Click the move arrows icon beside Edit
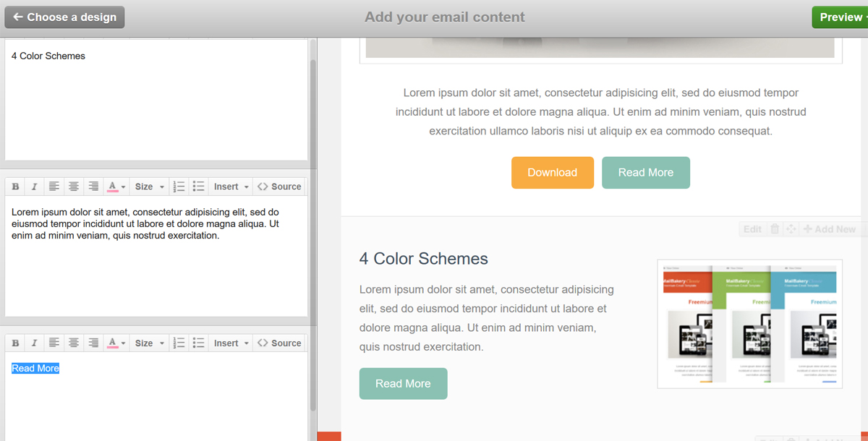Viewport: 868px width, 441px height. [791, 229]
